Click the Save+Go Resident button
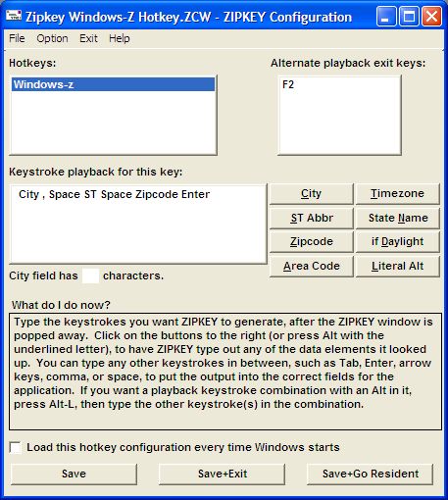Viewport: 448px width, 500px height. [371, 474]
